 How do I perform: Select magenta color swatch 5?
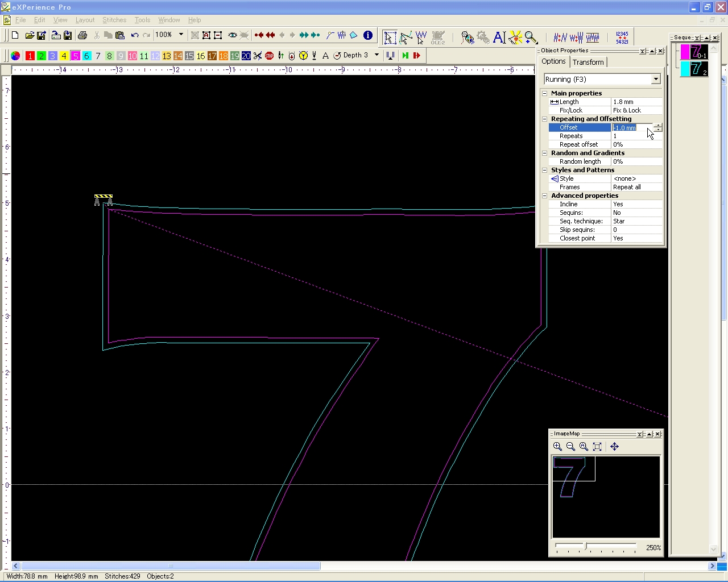click(75, 56)
